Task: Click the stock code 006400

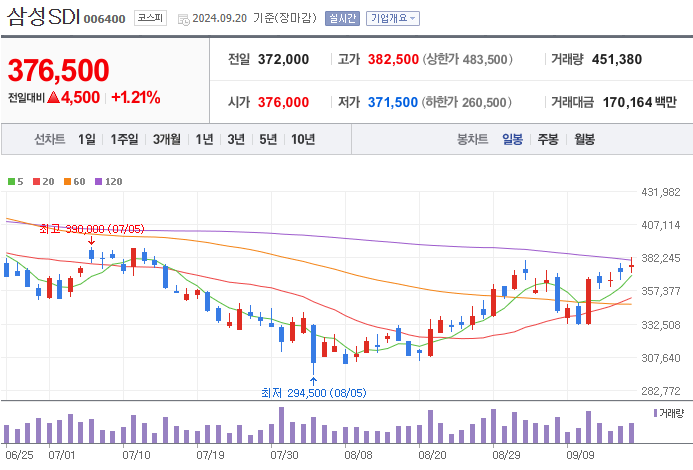Action: 104,19
